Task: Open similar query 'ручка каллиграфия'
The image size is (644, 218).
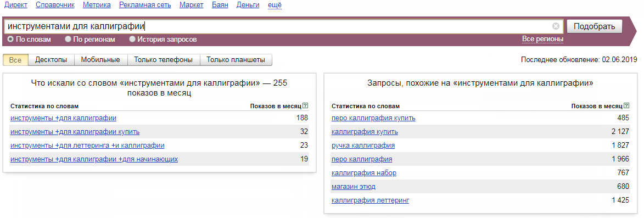Action: [x=363, y=146]
